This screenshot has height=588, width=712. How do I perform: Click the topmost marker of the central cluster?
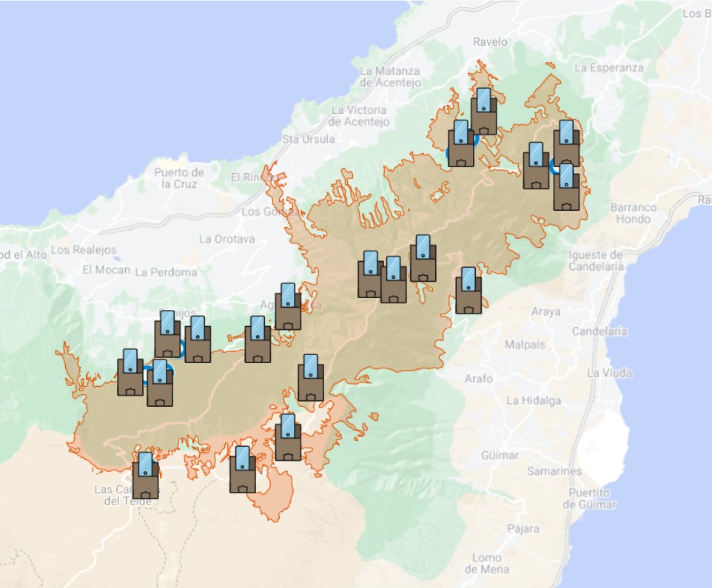tap(423, 259)
